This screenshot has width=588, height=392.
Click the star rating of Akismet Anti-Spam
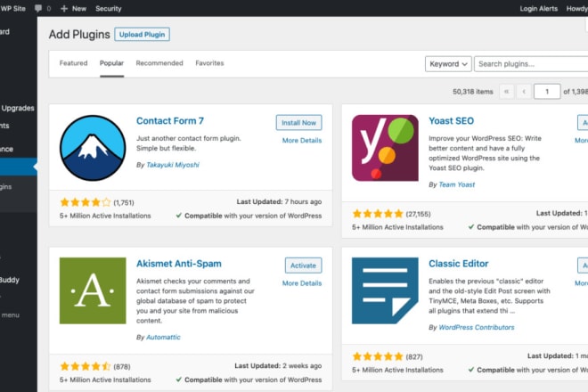point(86,366)
